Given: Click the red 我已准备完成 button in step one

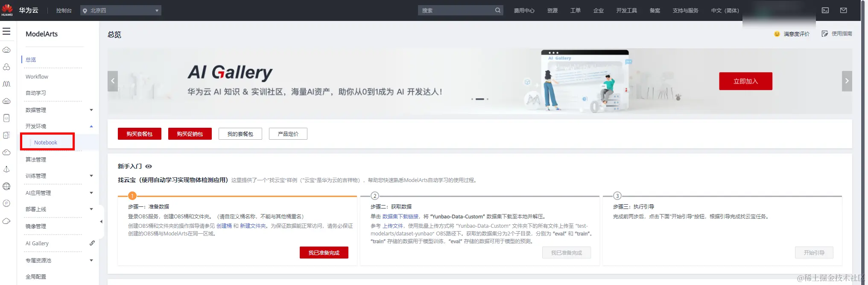Looking at the screenshot, I should click(x=324, y=253).
